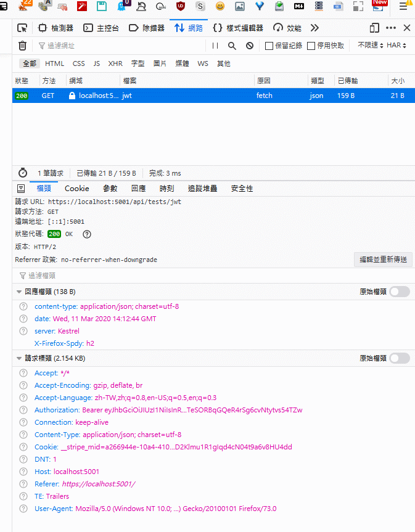Activate the element picker icon

tap(22, 28)
